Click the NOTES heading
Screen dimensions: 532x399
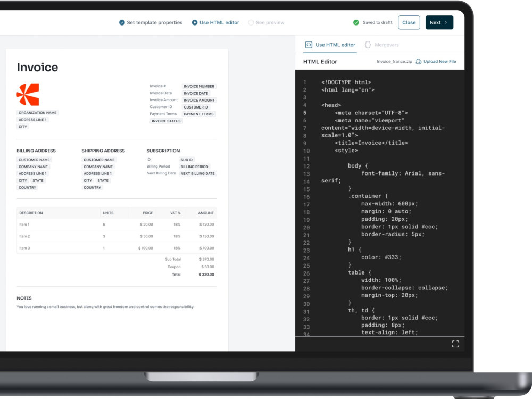[24, 298]
